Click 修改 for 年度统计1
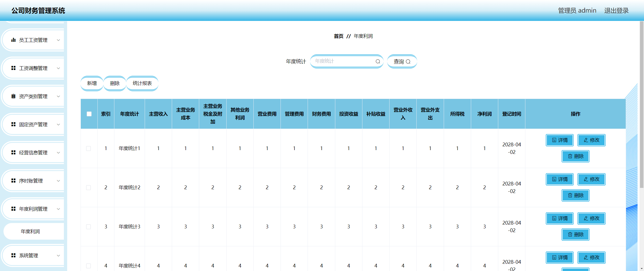644x271 pixels. point(591,140)
